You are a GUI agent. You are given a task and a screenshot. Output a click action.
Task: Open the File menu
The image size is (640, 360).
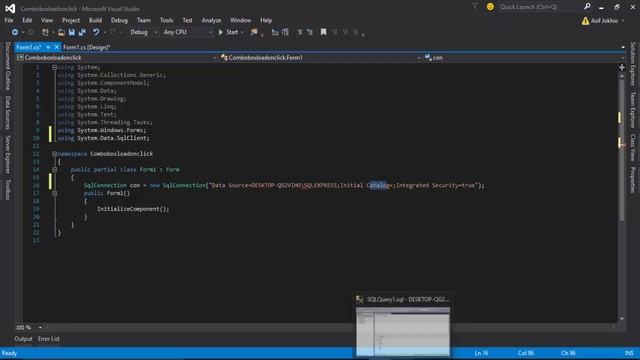9,20
